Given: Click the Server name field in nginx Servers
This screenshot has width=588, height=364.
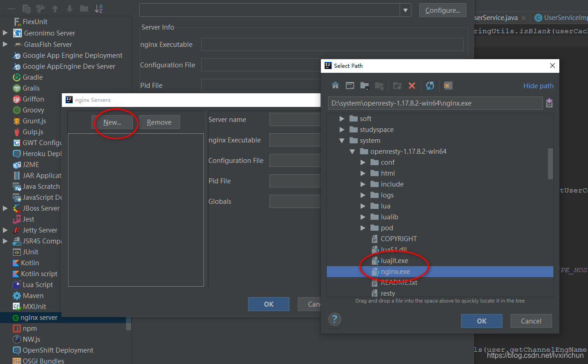Looking at the screenshot, I should click(x=295, y=120).
